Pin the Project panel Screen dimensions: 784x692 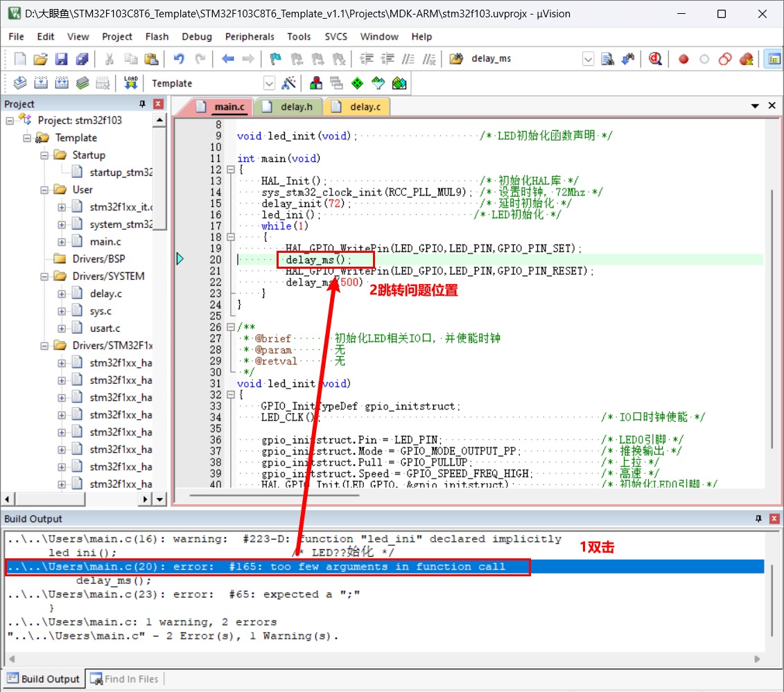pos(143,104)
